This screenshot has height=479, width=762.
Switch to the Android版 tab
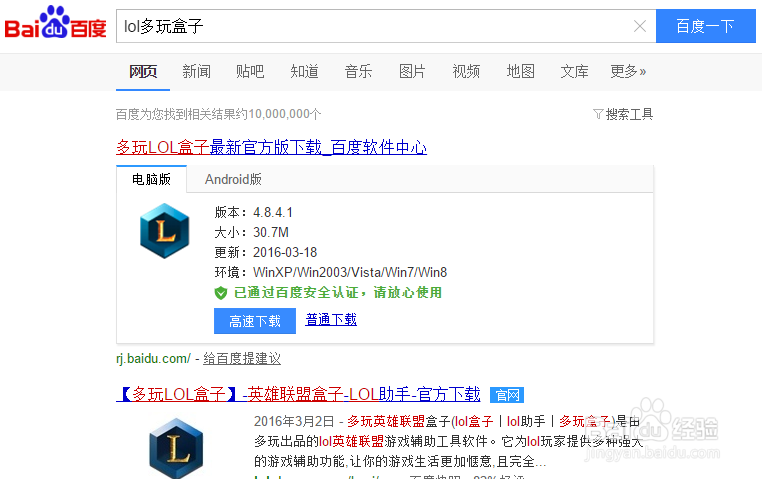click(233, 179)
